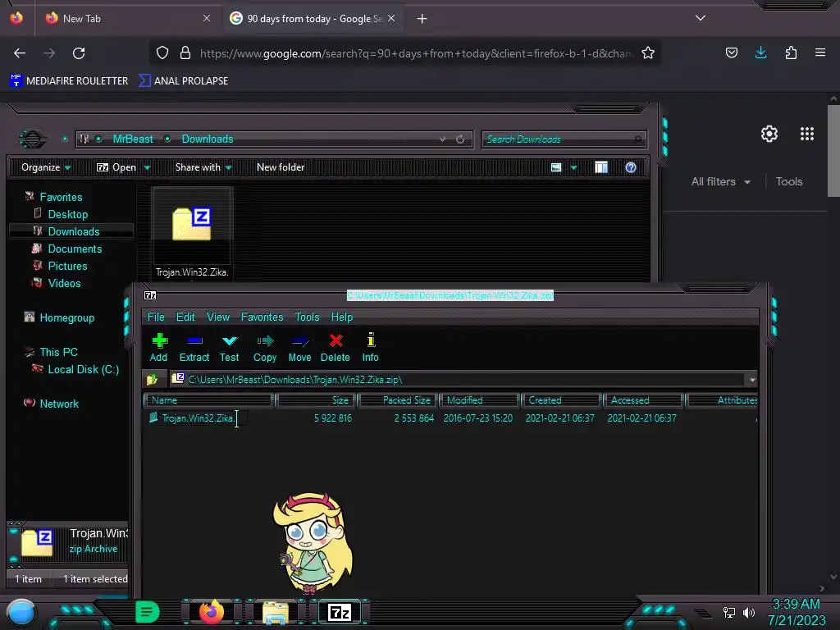Open Network in Explorer sidebar
This screenshot has width=840, height=630.
(x=59, y=404)
